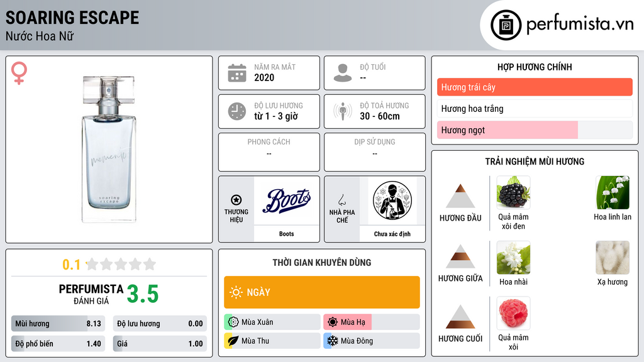Click the perfumer illustration circle icon

[392, 200]
